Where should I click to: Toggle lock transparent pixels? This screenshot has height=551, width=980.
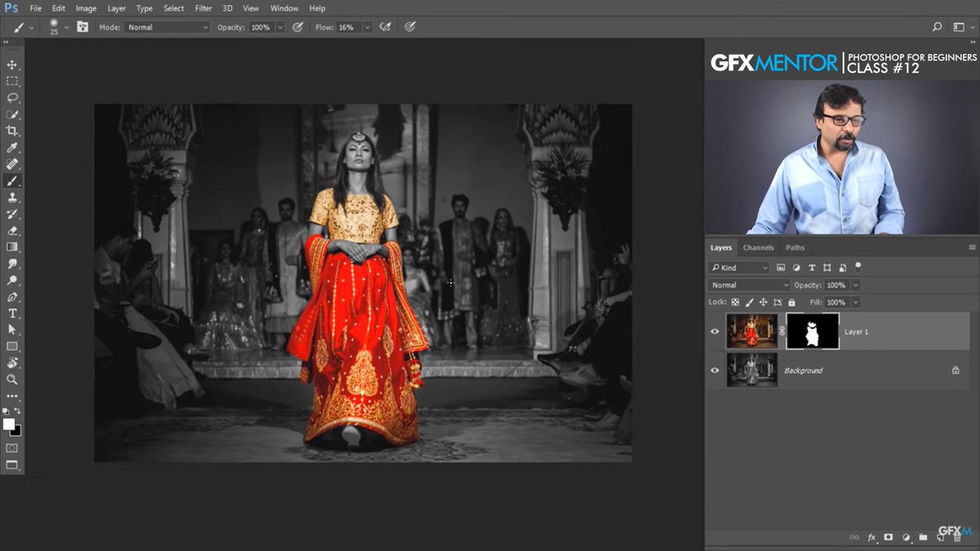[x=735, y=302]
